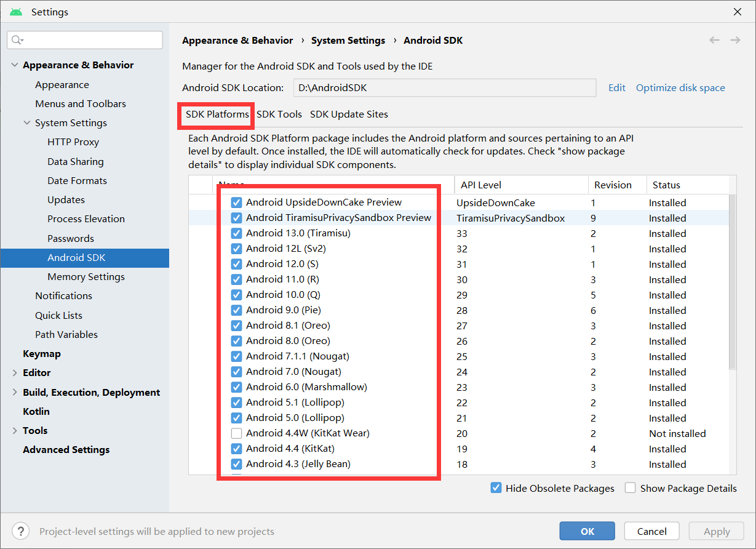The width and height of the screenshot is (756, 549).
Task: Disable Hide Obsolete Packages
Action: tap(496, 488)
